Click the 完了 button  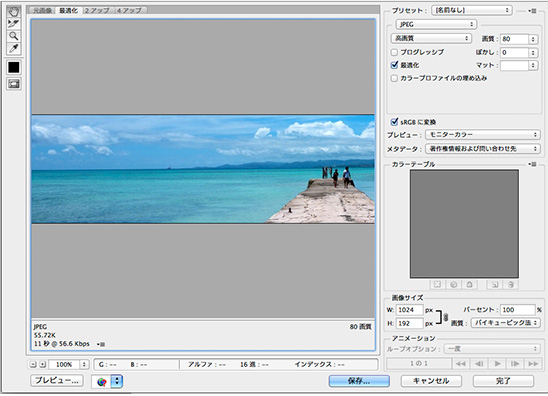[x=503, y=381]
